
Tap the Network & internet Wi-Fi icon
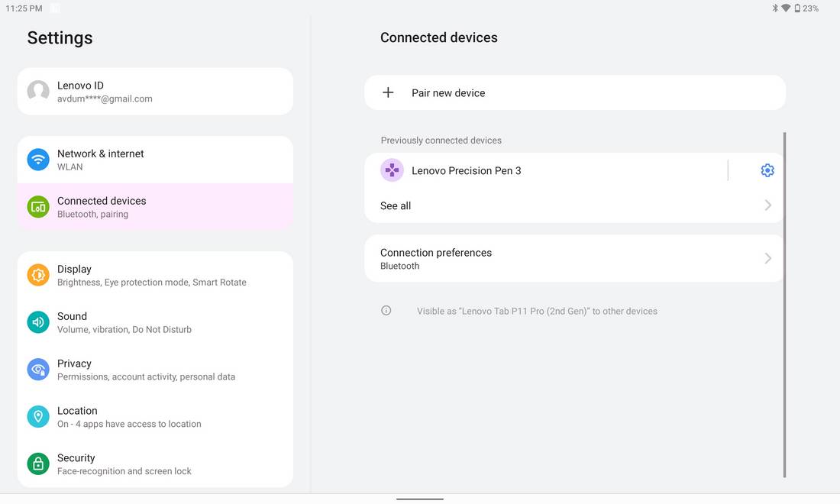click(x=38, y=160)
